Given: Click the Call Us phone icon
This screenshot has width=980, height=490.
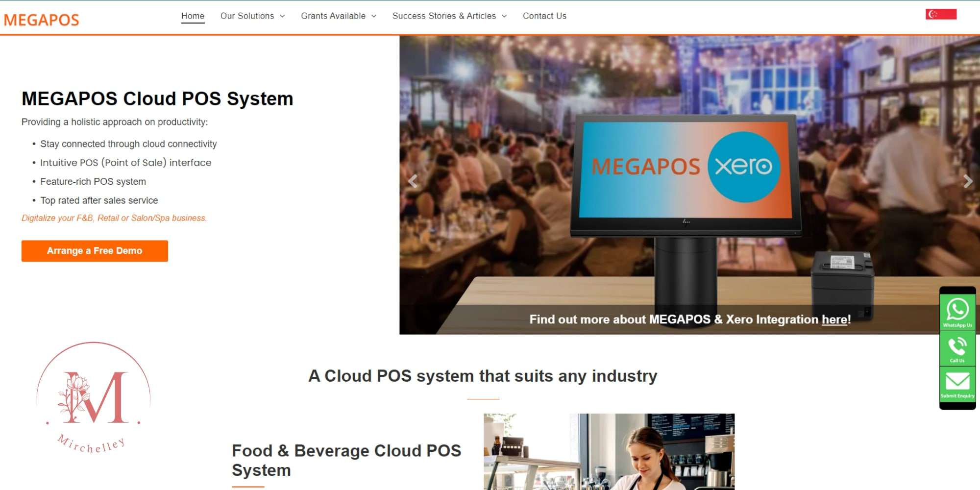Looking at the screenshot, I should point(957,348).
